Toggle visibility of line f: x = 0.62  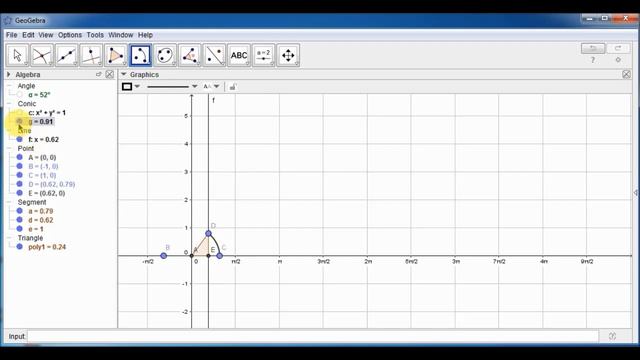tap(20, 139)
